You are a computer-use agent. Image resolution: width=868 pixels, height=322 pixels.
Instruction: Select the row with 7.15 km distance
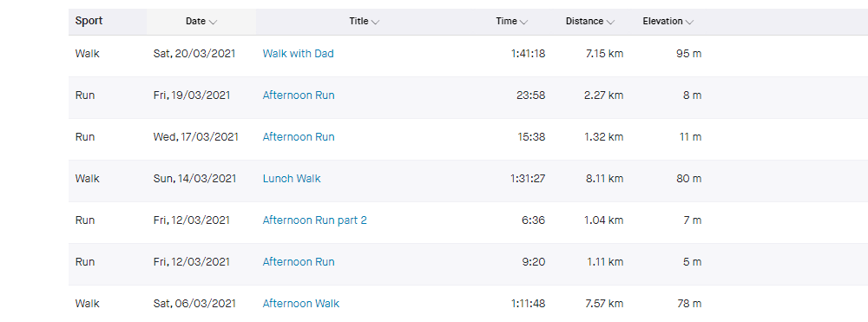tap(469, 56)
